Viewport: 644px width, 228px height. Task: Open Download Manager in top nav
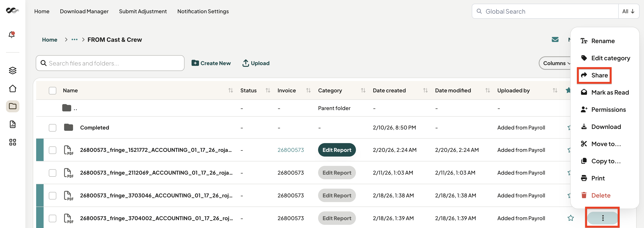pos(84,11)
